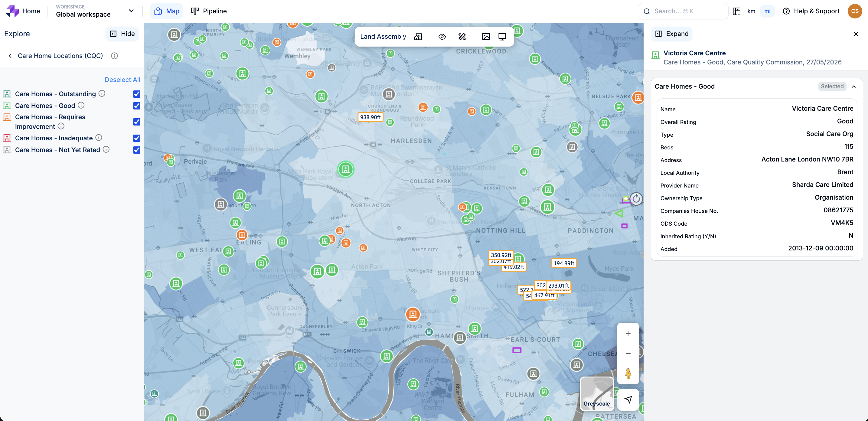Click the Street View pegman icon
The width and height of the screenshot is (868, 421).
(x=628, y=374)
